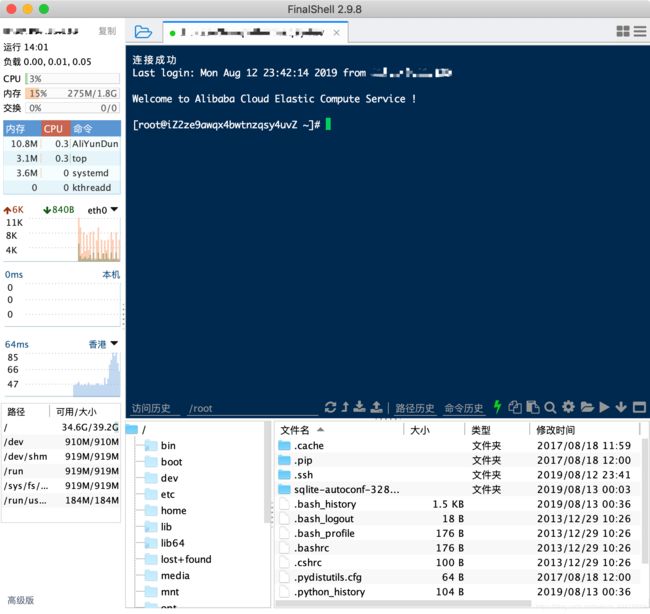Select the lost+found folder in the tree
This screenshot has width=650, height=614.
(178, 559)
